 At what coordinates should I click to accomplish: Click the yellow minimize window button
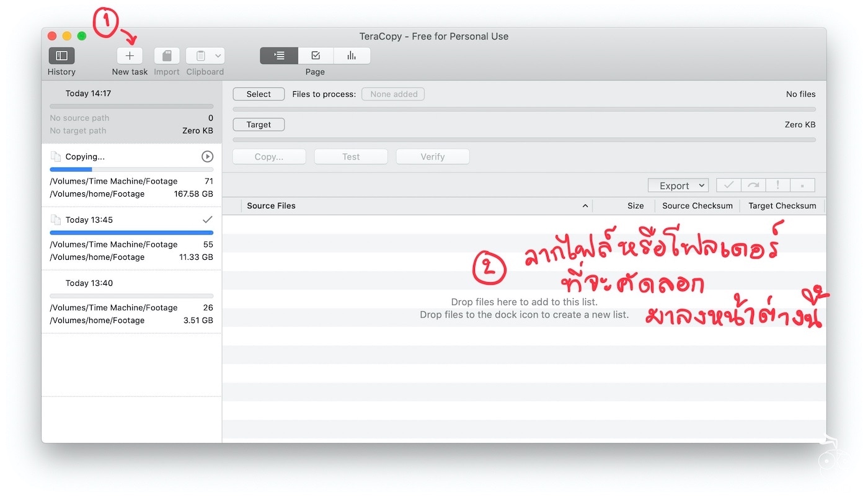tap(67, 36)
